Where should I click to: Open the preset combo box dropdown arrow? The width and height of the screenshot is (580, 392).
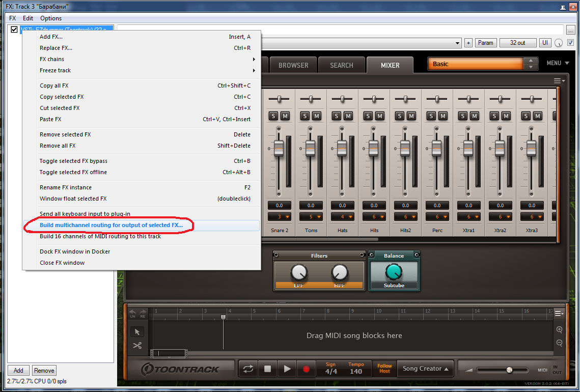coord(458,43)
